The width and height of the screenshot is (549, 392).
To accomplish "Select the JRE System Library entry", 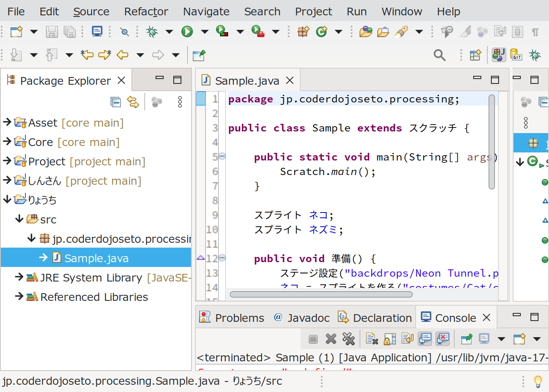I will [x=91, y=277].
